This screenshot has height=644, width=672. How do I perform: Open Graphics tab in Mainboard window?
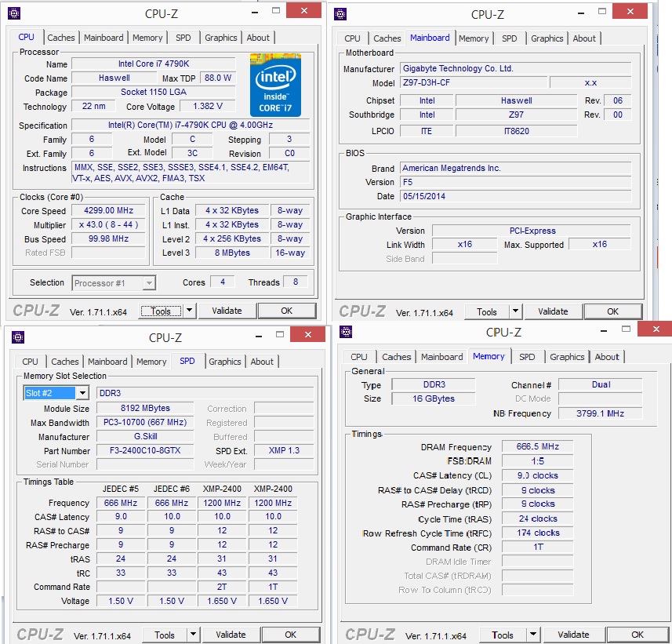547,38
